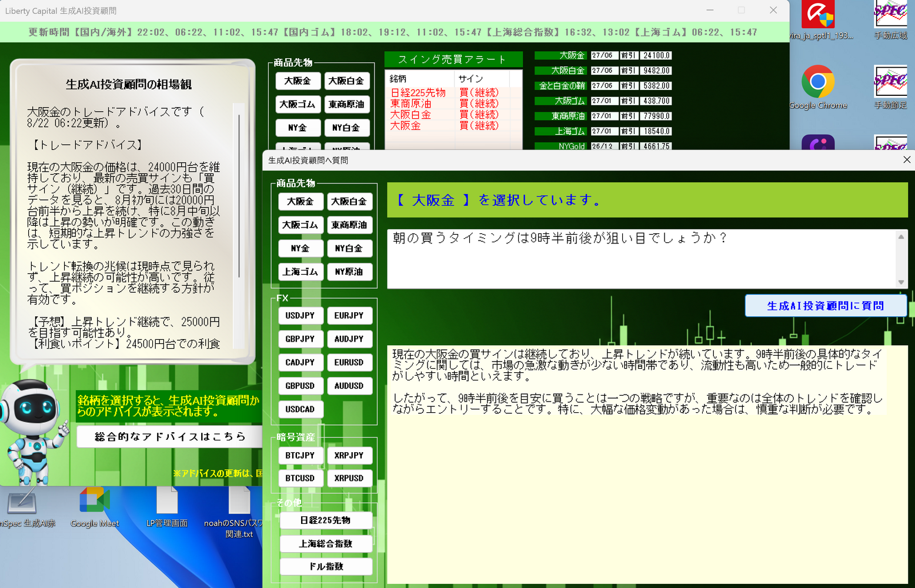915x588 pixels.
Task: Open 手動広域 SPEC desktop icon
Action: [x=890, y=21]
